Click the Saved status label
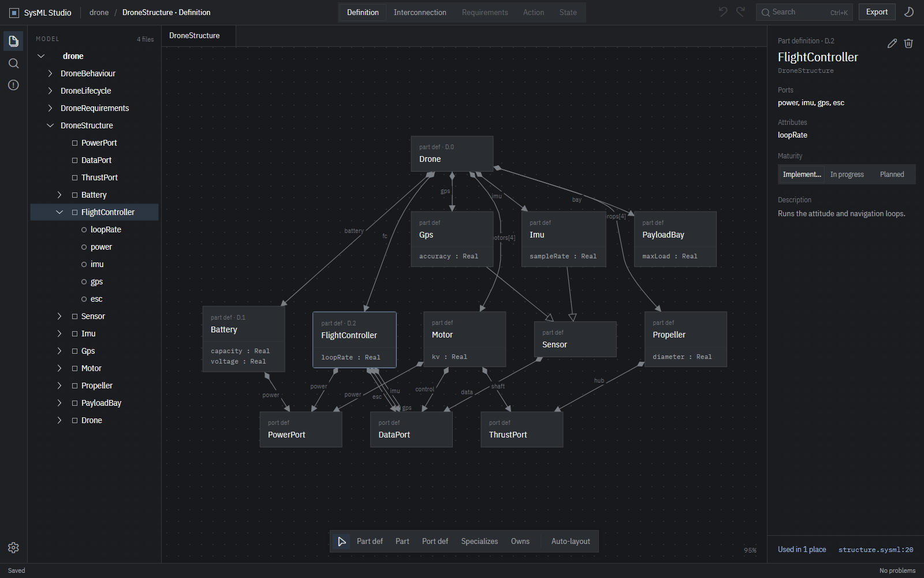The height and width of the screenshot is (578, 924). click(16, 570)
